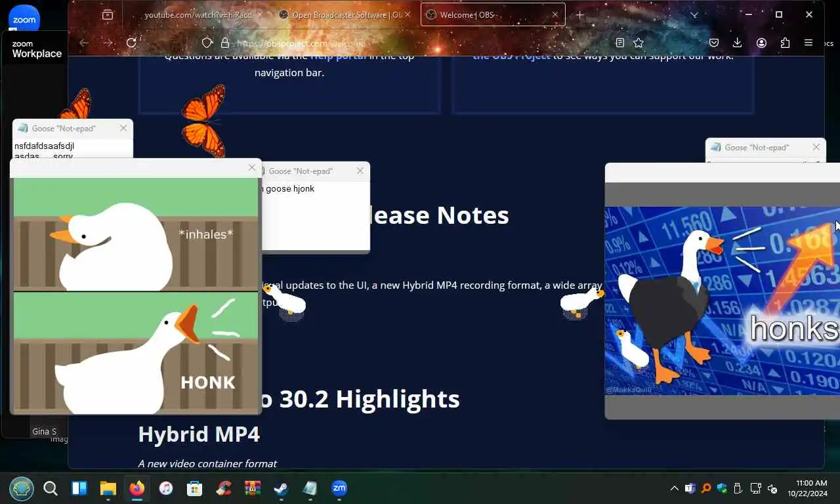The width and height of the screenshot is (840, 504).
Task: Show hidden system tray icons
Action: click(x=674, y=488)
